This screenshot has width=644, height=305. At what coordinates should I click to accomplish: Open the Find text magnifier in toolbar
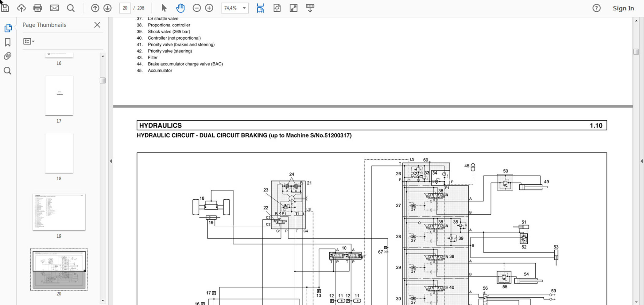click(71, 8)
